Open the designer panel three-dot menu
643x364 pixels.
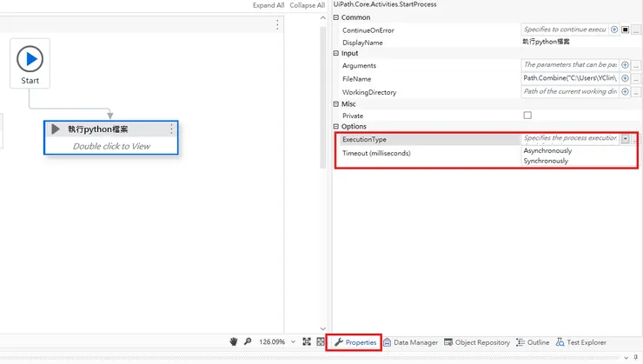277,24
